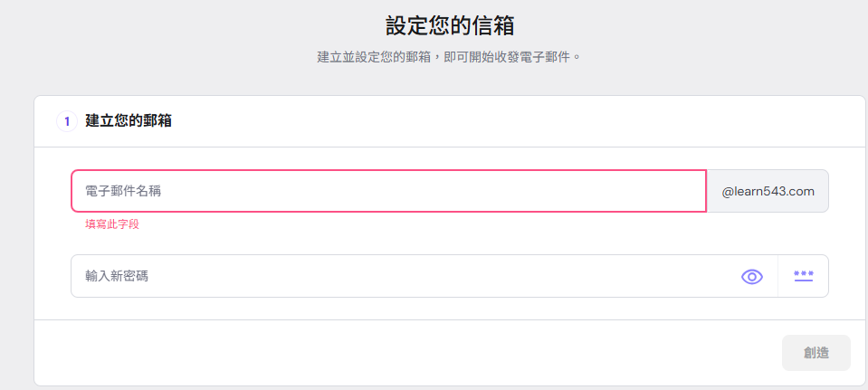The height and width of the screenshot is (390, 868).
Task: Click the 電子郵件名稱 placeholder text
Action: coord(123,192)
